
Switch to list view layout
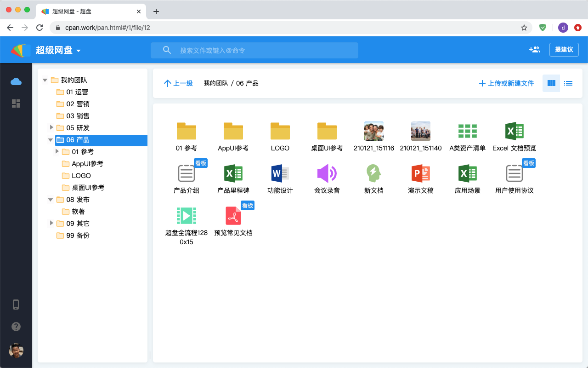(568, 83)
